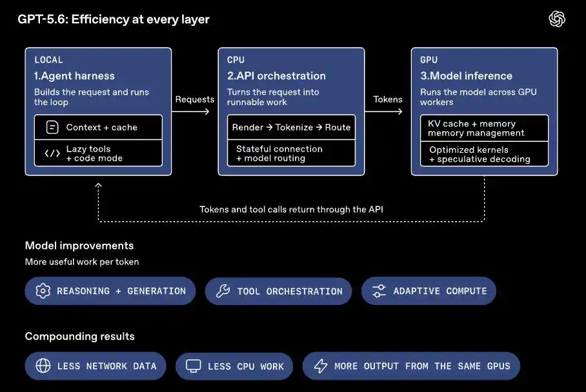Image resolution: width=586 pixels, height=392 pixels.
Task: Click the GPU label above Model inference
Action: [x=429, y=60]
